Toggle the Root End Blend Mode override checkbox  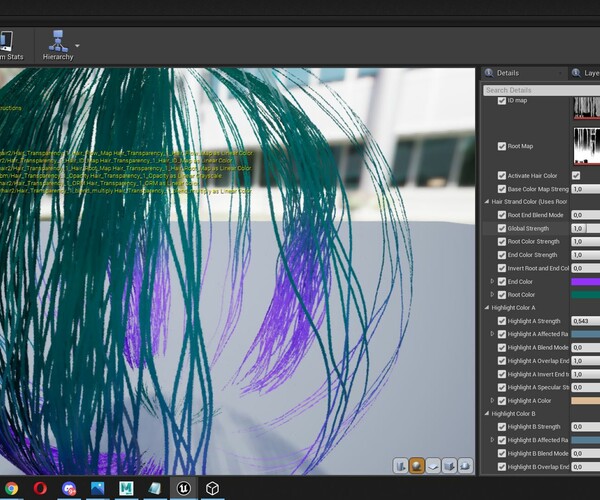coord(502,215)
